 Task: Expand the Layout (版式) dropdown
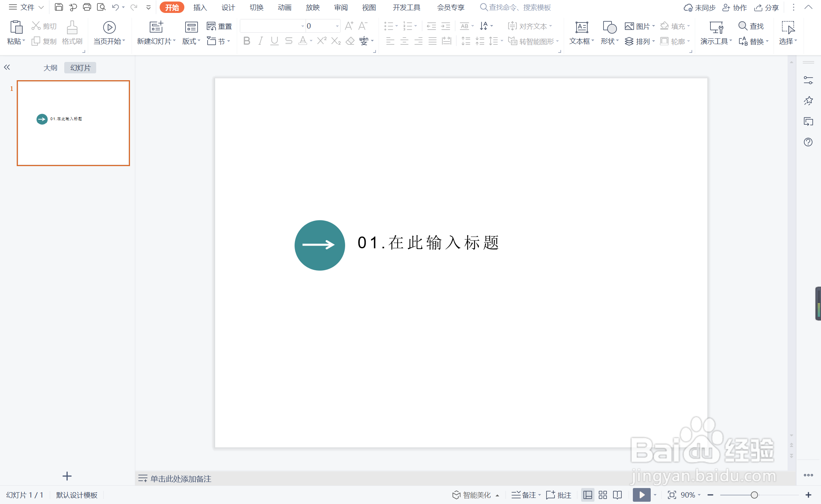click(x=191, y=41)
